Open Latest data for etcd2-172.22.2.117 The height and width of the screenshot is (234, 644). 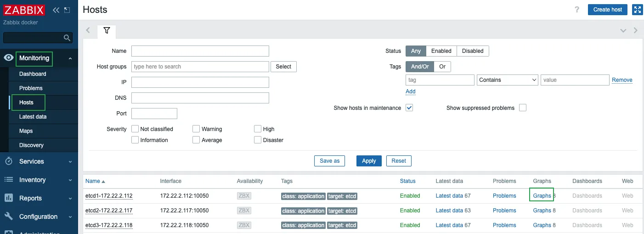(x=449, y=211)
